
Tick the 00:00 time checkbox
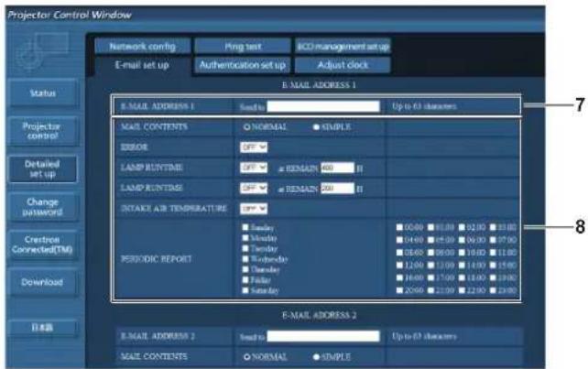pos(399,227)
